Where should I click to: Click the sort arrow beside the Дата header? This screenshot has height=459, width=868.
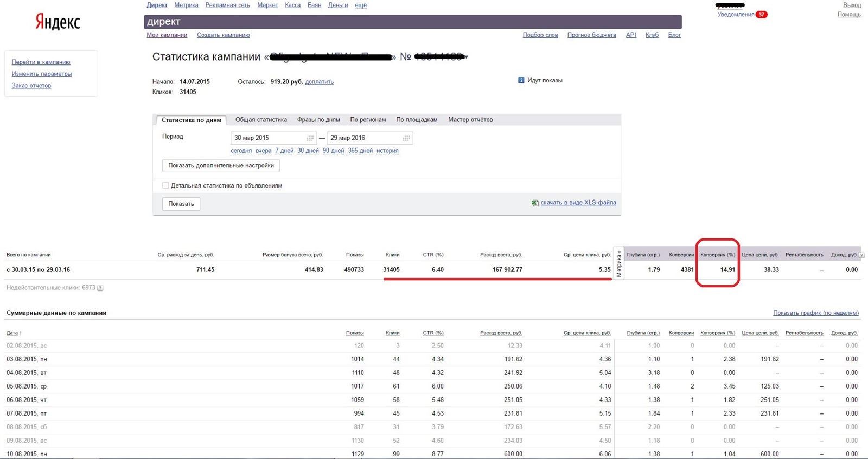pyautogui.click(x=21, y=333)
